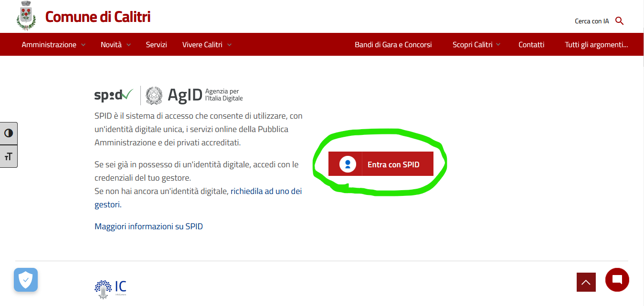
Task: Expand the Scopri Calitri chevron
Action: click(498, 45)
